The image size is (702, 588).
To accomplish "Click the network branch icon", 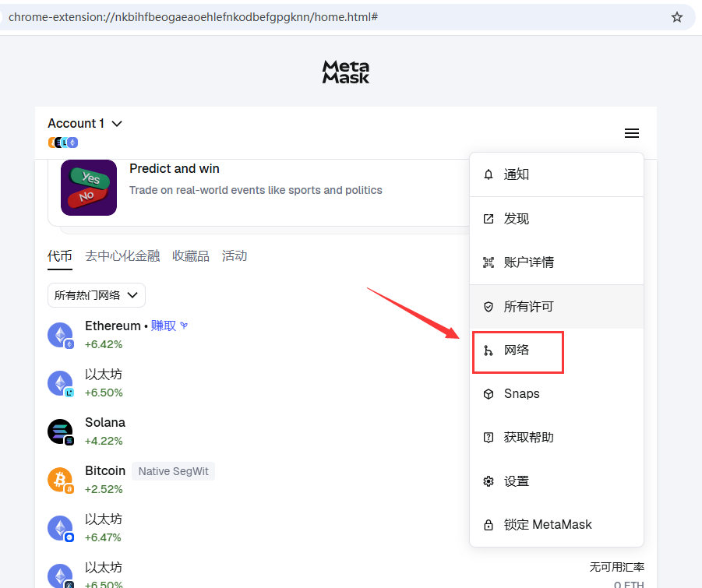I will [489, 350].
